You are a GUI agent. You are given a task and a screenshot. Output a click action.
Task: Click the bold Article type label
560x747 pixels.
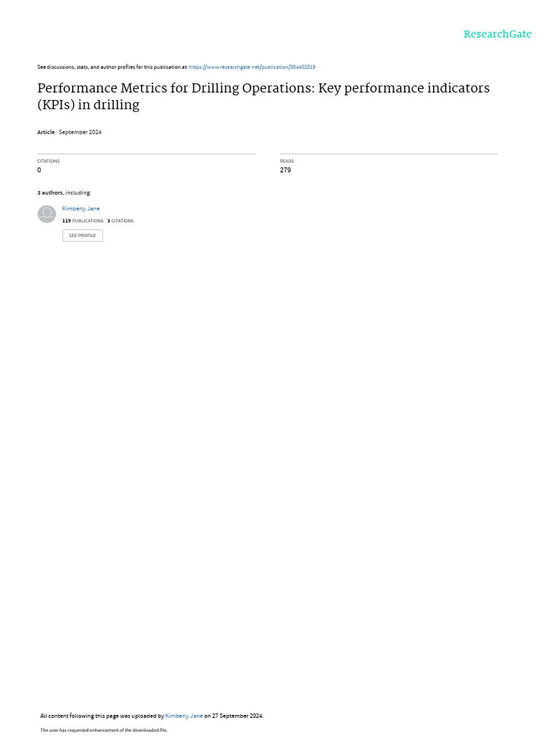point(46,132)
